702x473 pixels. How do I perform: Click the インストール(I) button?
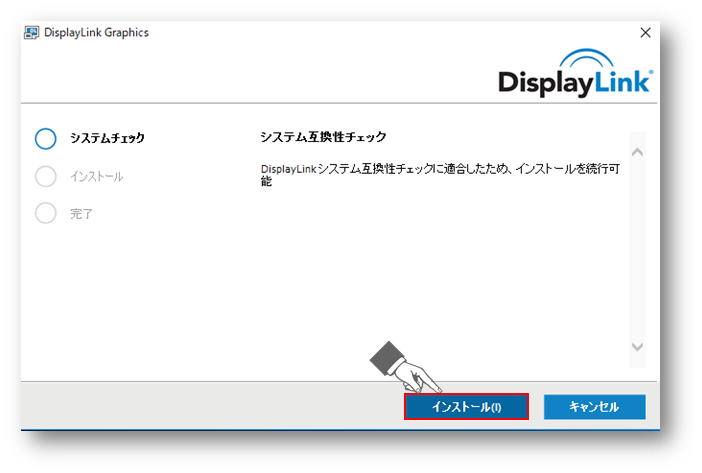[466, 406]
